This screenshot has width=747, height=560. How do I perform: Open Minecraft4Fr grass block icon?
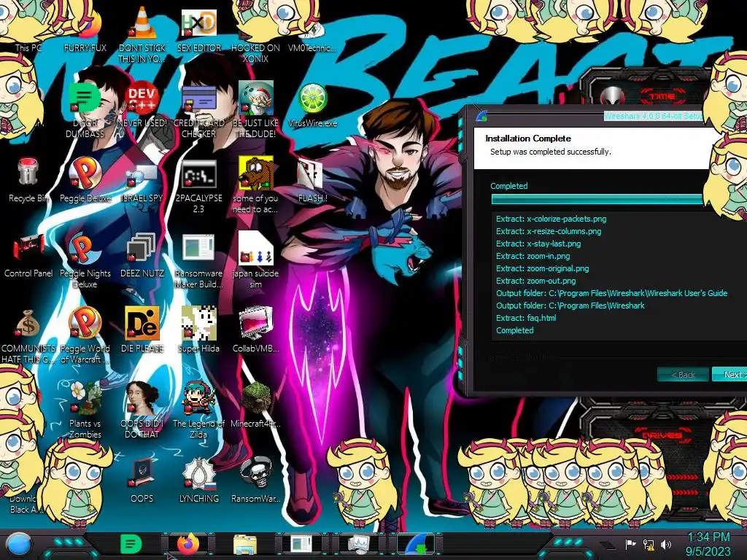[x=256, y=405]
